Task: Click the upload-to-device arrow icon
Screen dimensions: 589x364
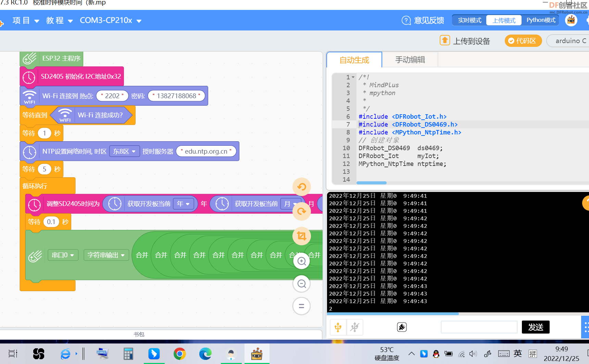Action: [x=445, y=40]
